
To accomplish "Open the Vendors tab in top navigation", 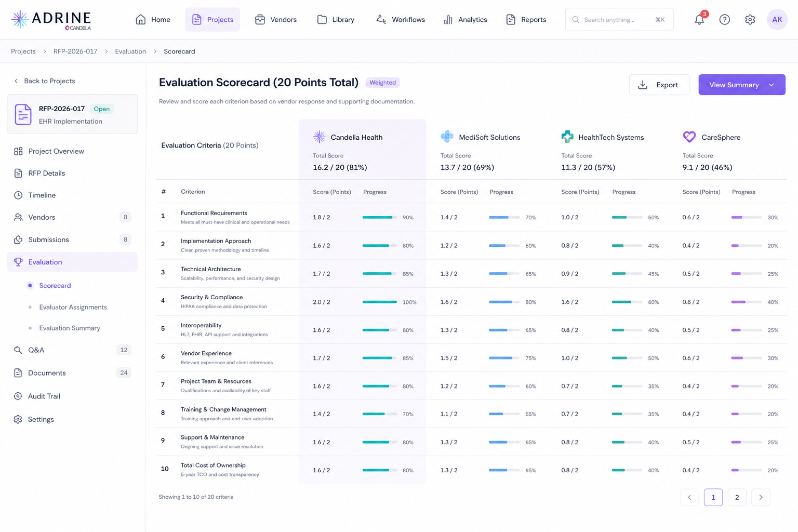I will pyautogui.click(x=276, y=19).
